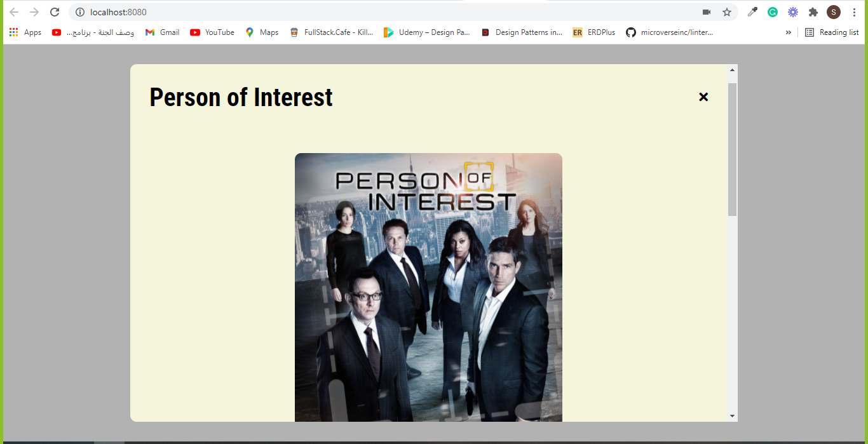
Task: Open the Arabic YouTube bookmark
Action: (93, 32)
